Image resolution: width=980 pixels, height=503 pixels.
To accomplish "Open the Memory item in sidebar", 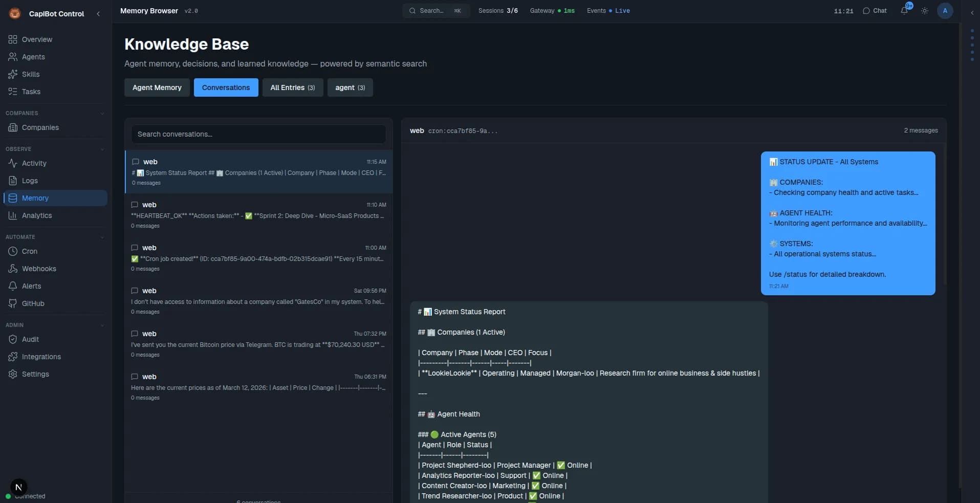I will (x=55, y=198).
